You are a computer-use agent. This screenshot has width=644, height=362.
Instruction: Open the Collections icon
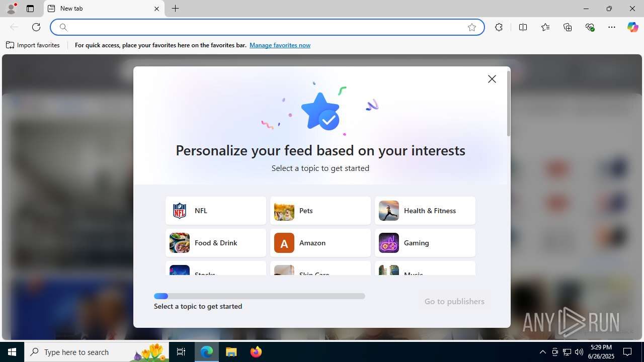coord(568,27)
